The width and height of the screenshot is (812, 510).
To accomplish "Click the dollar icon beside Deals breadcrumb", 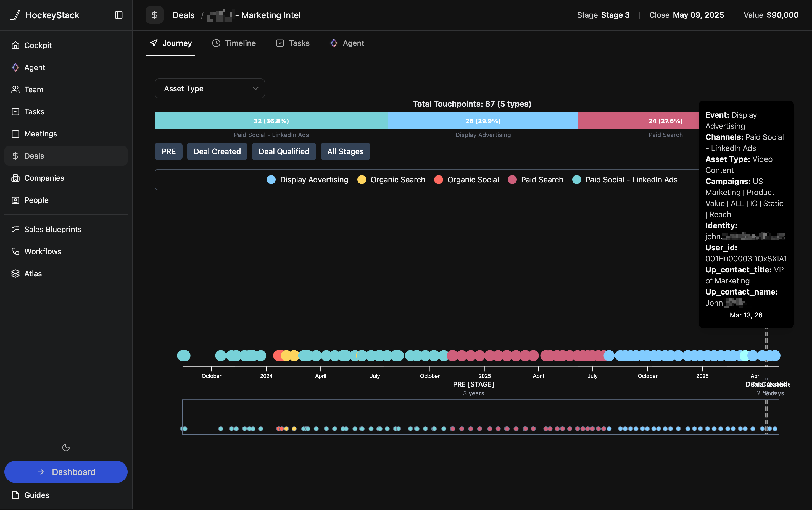I will 154,15.
